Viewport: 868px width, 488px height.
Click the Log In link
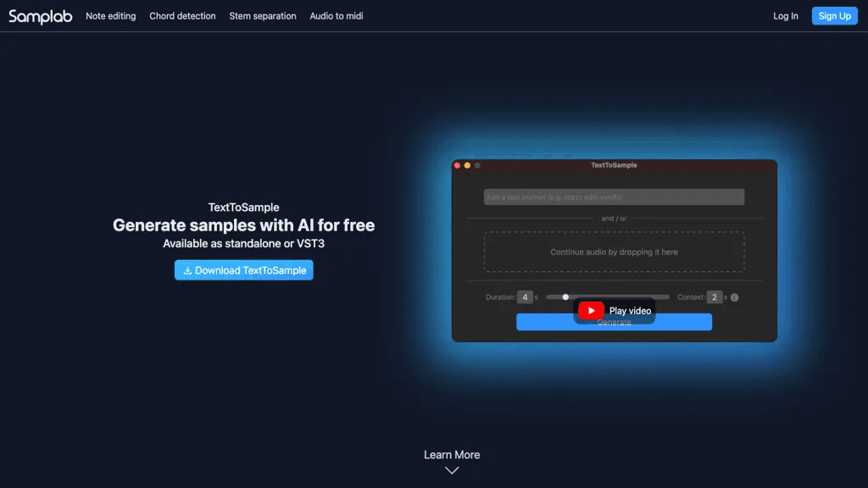click(x=786, y=16)
